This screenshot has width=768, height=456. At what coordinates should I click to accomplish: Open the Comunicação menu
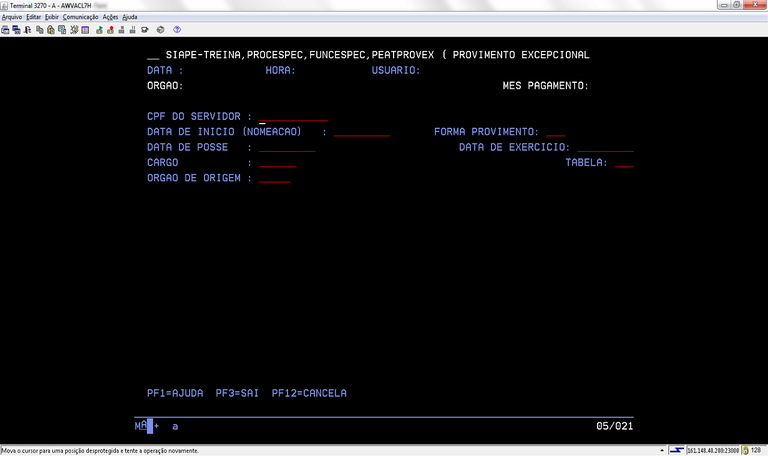[x=80, y=17]
